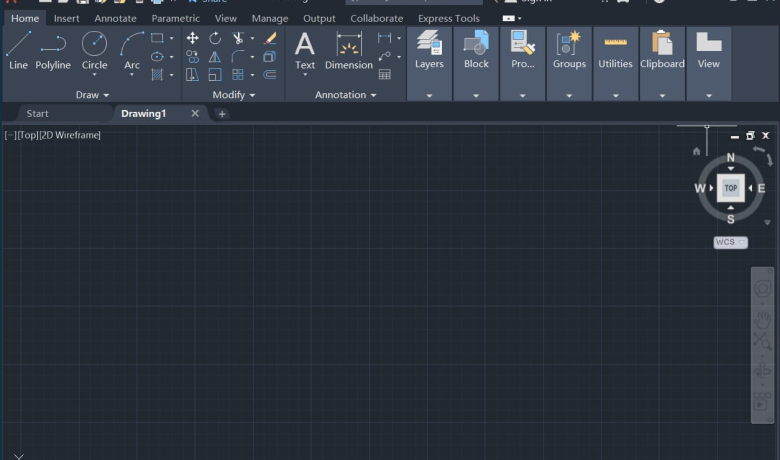This screenshot has height=460, width=780.
Task: Click the ViewCube TOP face
Action: 731,188
